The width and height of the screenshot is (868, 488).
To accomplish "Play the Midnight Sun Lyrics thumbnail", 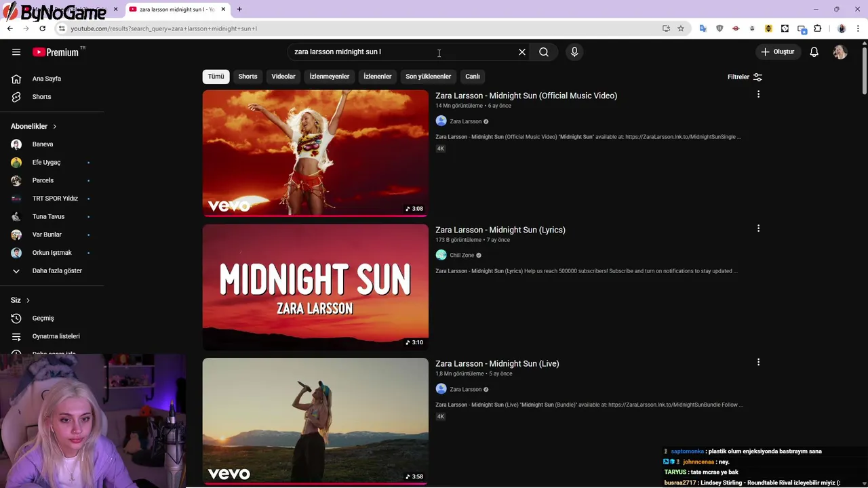I will point(315,287).
